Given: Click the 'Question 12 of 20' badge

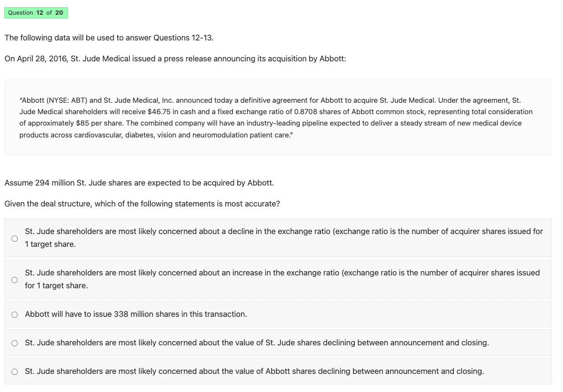Looking at the screenshot, I should tap(36, 13).
